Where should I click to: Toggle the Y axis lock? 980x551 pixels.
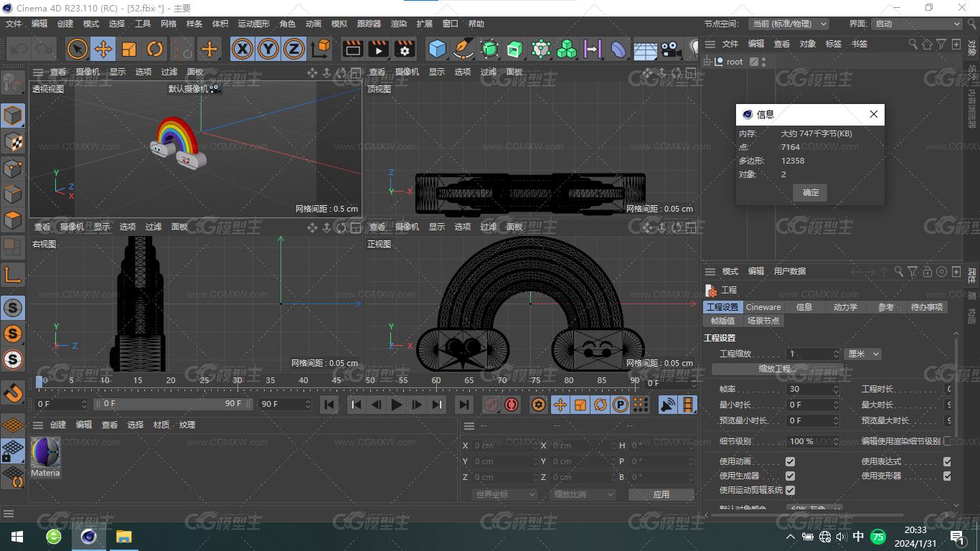pos(268,49)
